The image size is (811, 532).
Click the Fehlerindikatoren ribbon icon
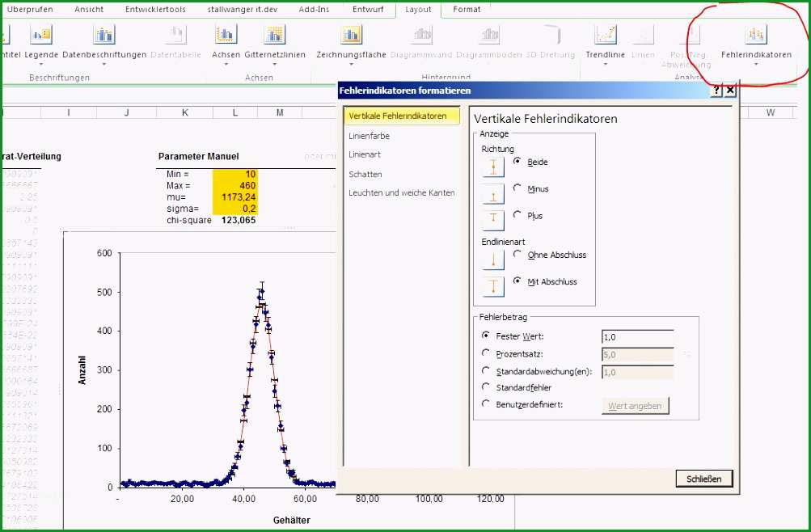[x=756, y=35]
